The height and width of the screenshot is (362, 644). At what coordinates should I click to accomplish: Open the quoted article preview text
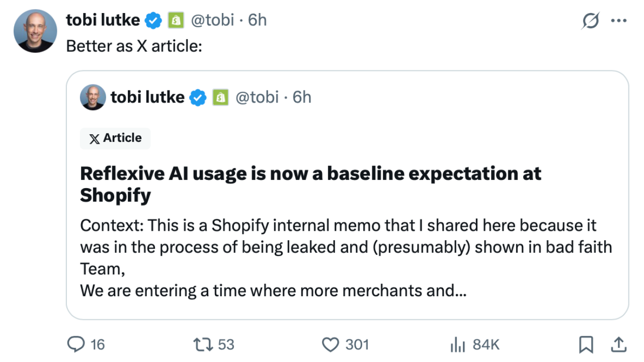point(346,257)
